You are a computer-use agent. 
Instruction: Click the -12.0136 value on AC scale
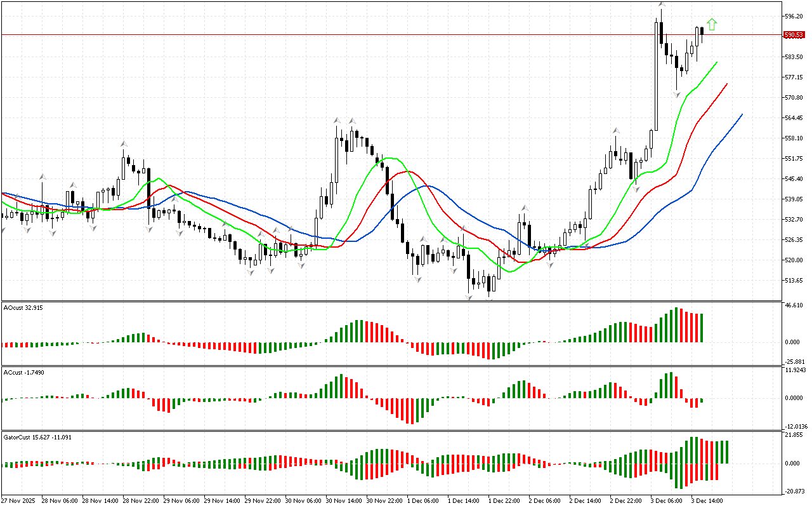click(796, 426)
